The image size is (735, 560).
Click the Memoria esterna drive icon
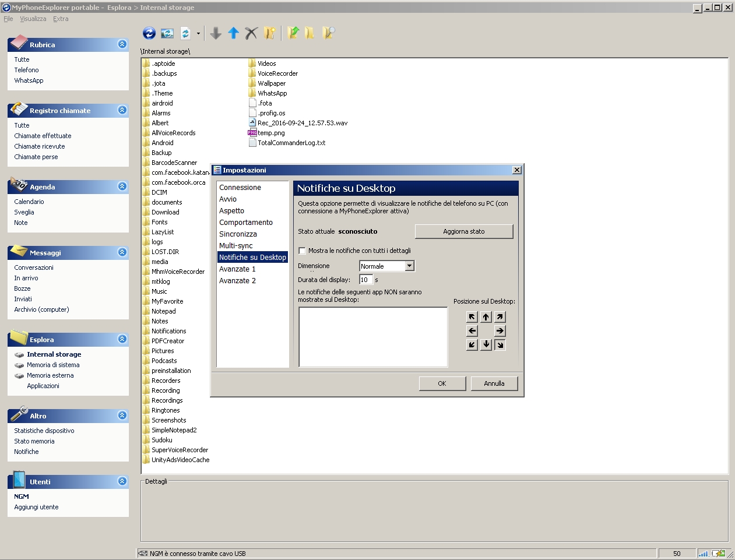(x=19, y=376)
